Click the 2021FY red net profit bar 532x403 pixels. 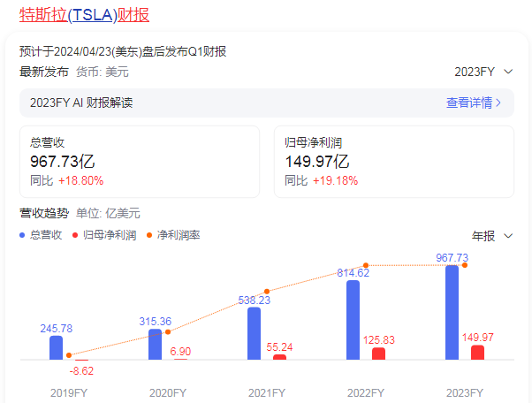[x=279, y=357]
